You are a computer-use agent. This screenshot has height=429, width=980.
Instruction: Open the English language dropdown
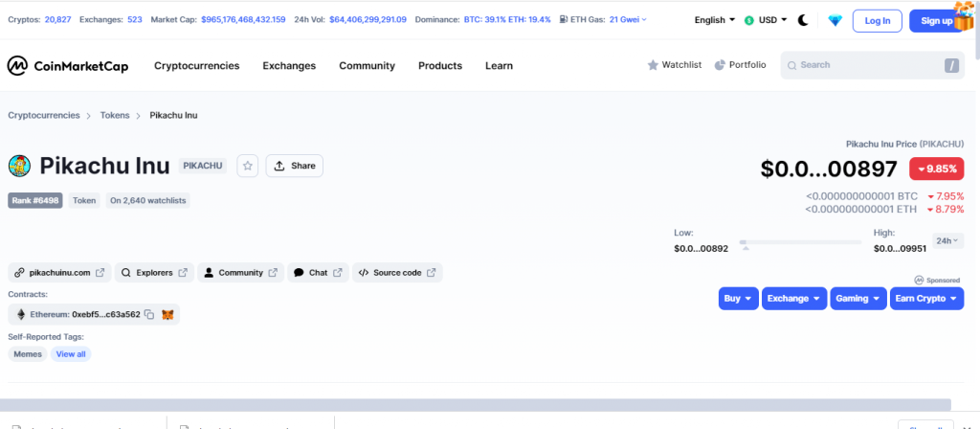click(x=715, y=20)
